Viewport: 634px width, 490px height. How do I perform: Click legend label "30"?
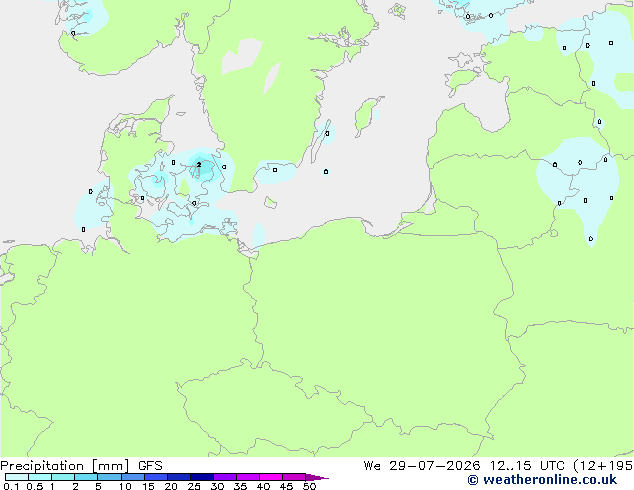pyautogui.click(x=217, y=486)
